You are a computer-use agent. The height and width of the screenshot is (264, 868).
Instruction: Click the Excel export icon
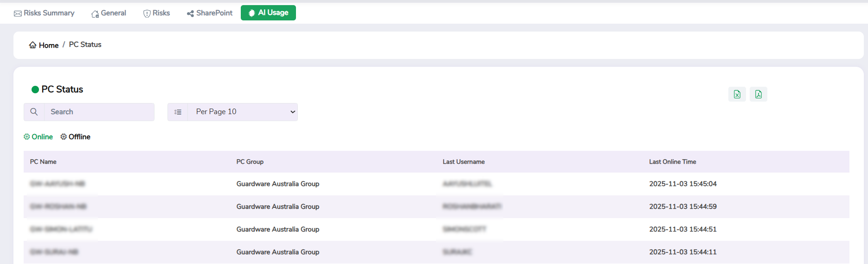pos(737,94)
